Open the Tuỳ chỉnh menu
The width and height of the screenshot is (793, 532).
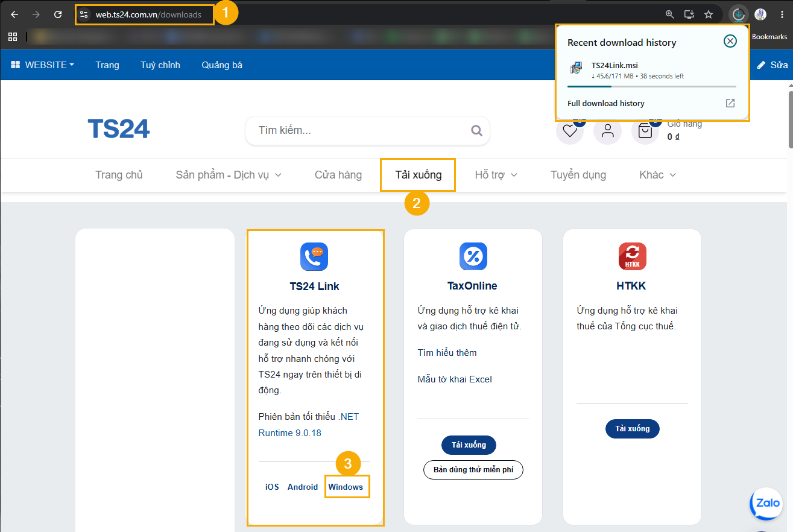pyautogui.click(x=160, y=65)
